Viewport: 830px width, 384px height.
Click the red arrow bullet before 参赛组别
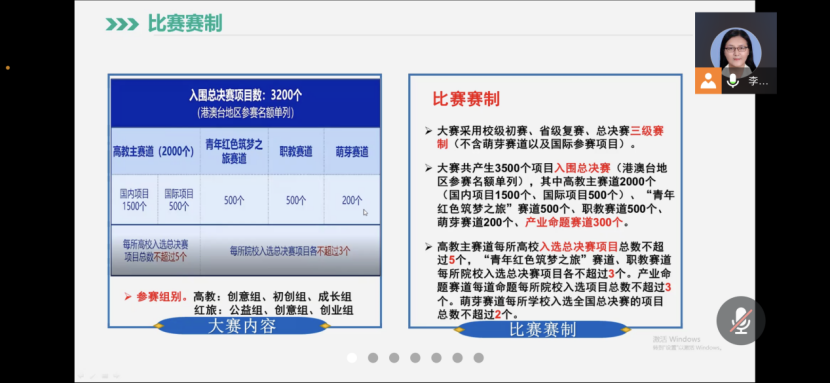point(128,297)
